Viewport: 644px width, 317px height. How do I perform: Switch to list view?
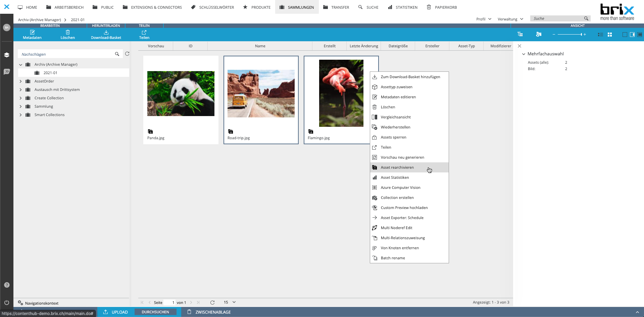tap(600, 35)
